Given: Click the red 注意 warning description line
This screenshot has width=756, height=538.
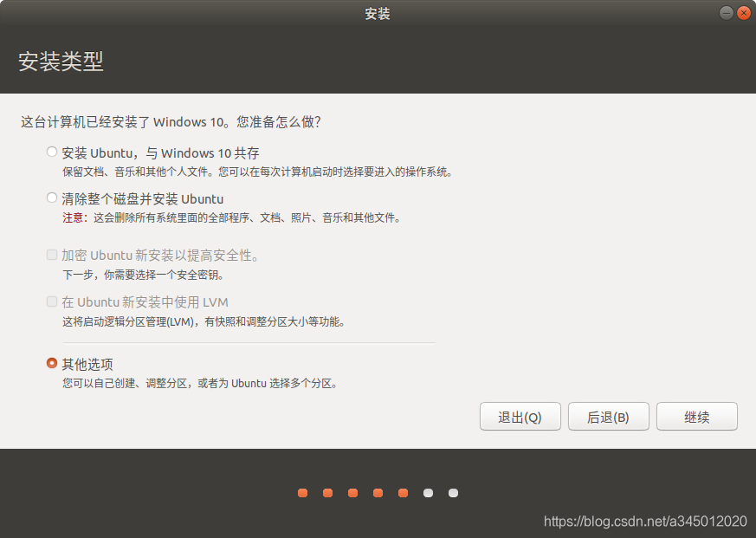Looking at the screenshot, I should (232, 218).
